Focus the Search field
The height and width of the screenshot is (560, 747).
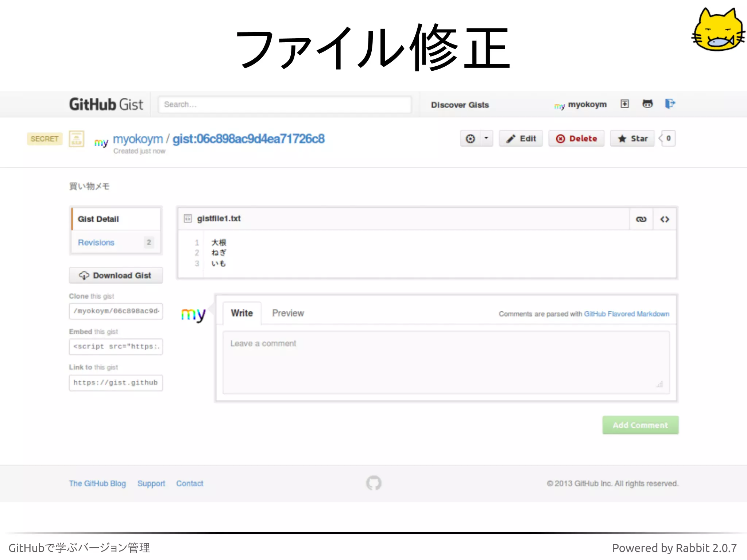pyautogui.click(x=285, y=105)
